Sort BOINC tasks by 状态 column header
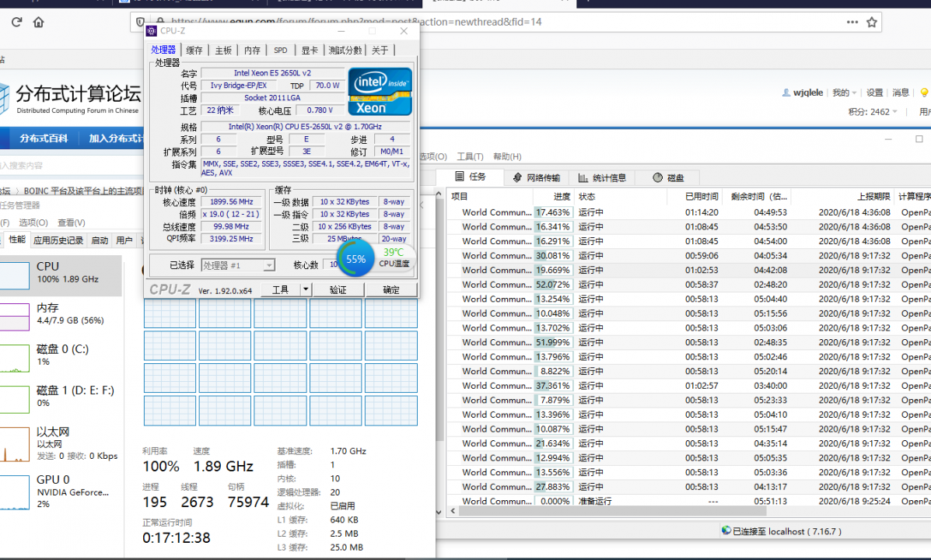 [x=621, y=197]
